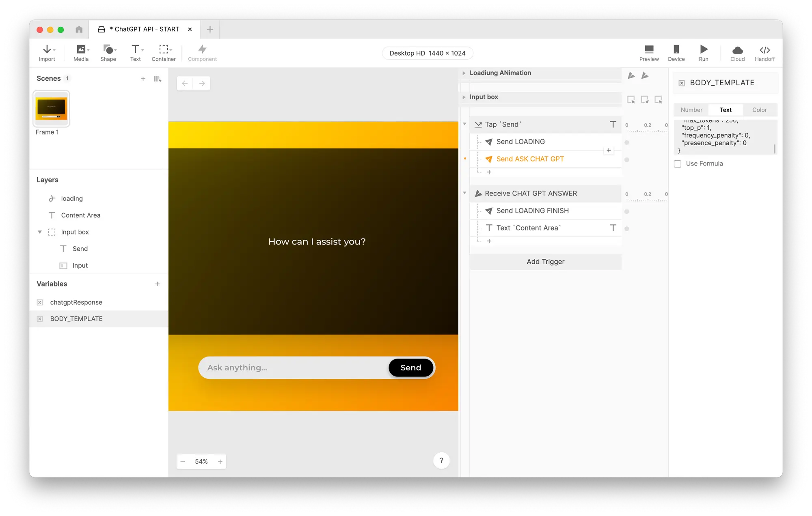Switch to the Color variable type tab
The image size is (812, 516).
click(x=759, y=110)
